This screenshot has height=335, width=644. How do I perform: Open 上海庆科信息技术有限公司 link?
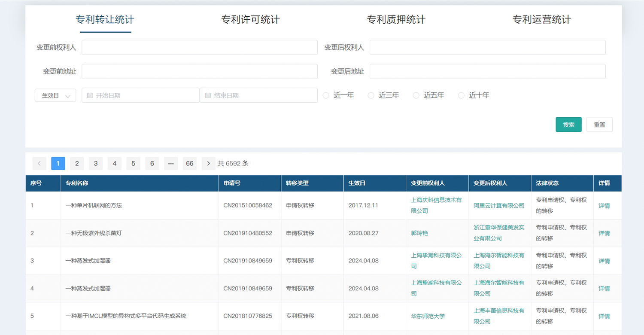pyautogui.click(x=436, y=205)
